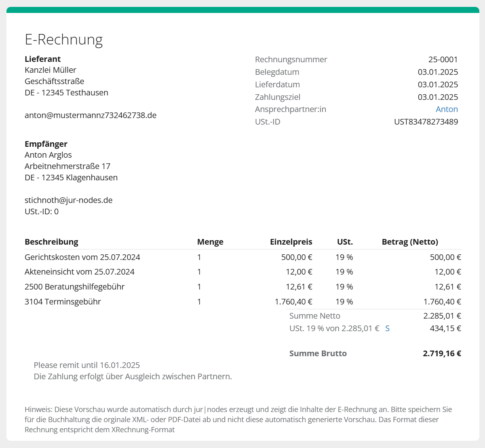Screen dimensions: 485x448
Task: Click the Beschreibung column header
Action: (x=51, y=242)
